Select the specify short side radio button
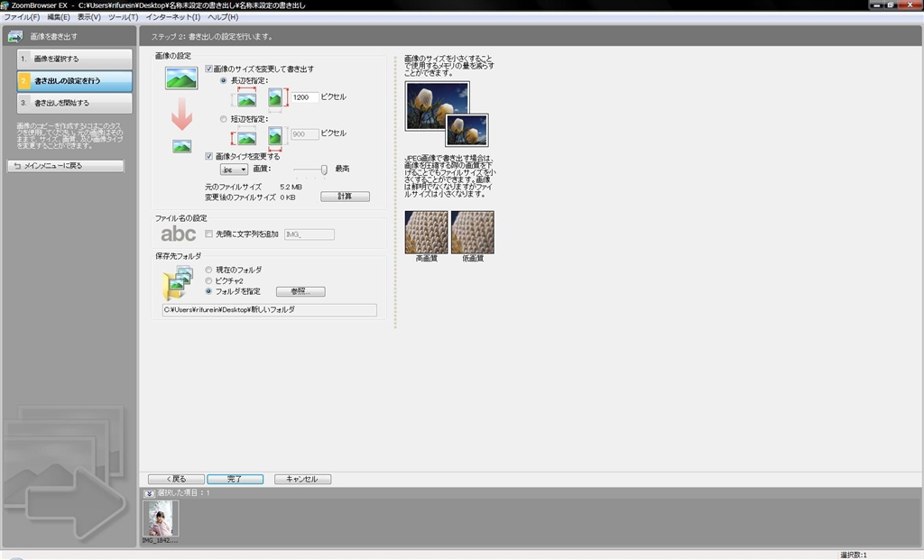The height and width of the screenshot is (560, 924). click(224, 119)
